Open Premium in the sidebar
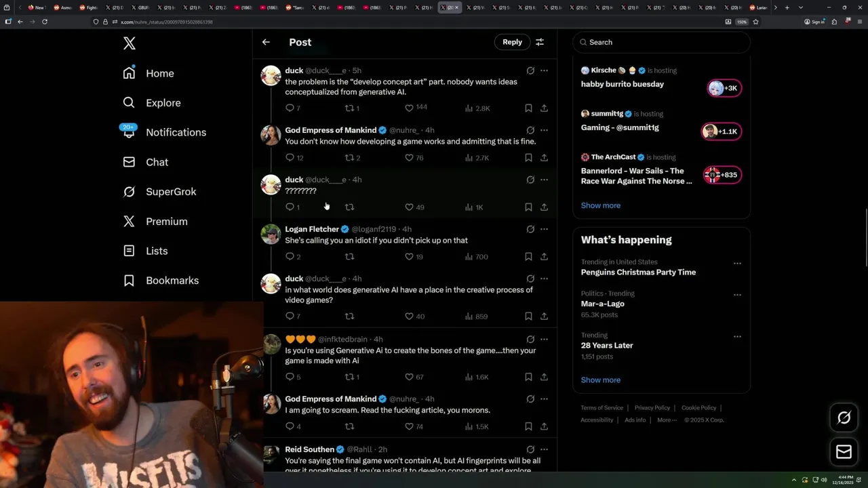 coord(155,222)
